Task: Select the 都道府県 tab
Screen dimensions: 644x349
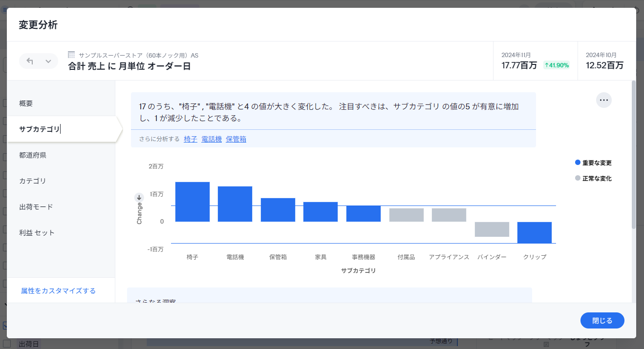Action: [x=33, y=155]
